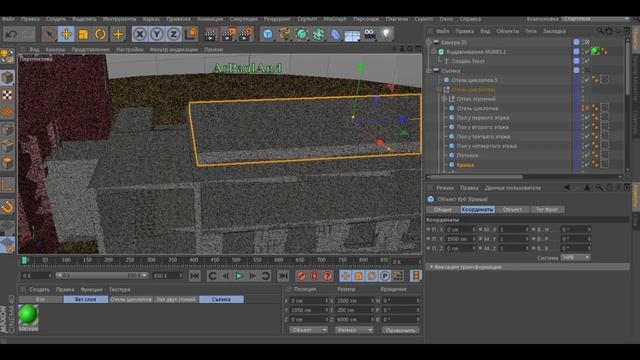Image resolution: width=640 pixels, height=360 pixels.
Task: Open the Система HPB dropdown
Action: [576, 258]
